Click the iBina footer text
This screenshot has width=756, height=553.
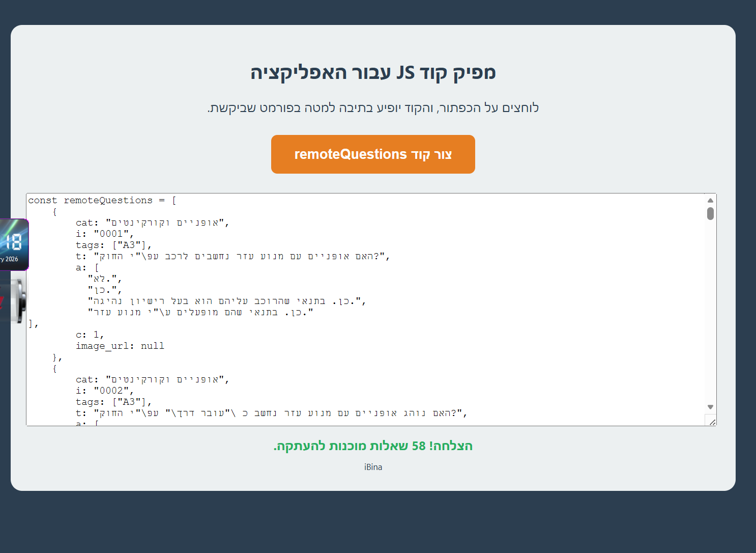[x=373, y=467]
